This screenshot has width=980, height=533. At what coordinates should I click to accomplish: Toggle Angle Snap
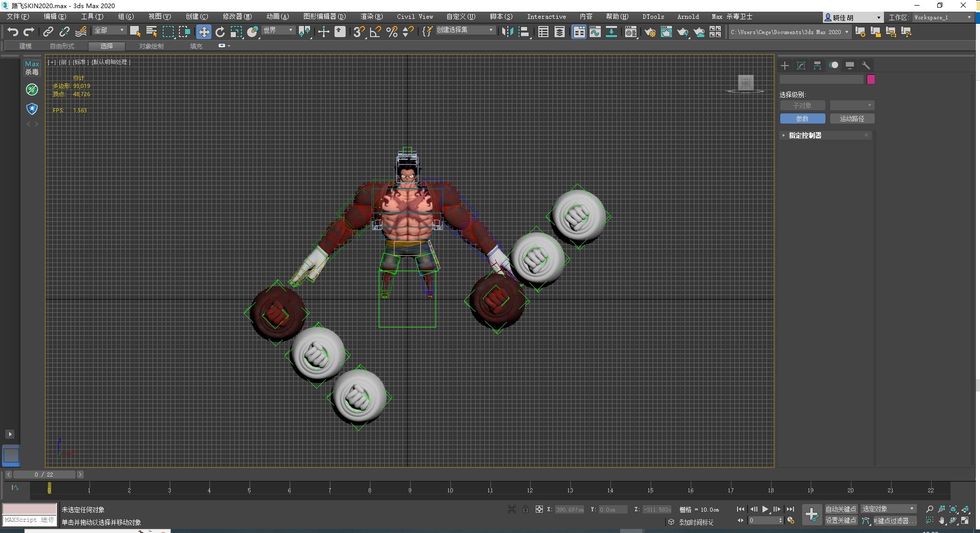coord(376,32)
